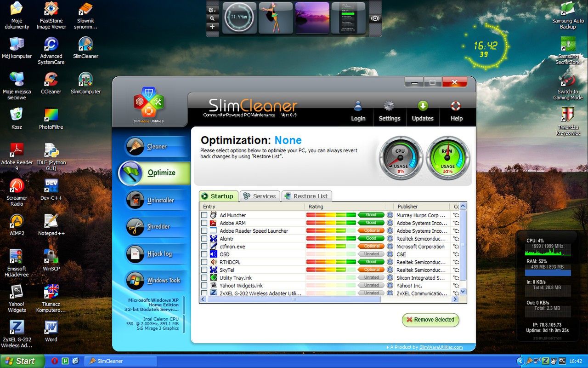Click the Remove Selected button
This screenshot has height=368, width=588.
coord(430,320)
